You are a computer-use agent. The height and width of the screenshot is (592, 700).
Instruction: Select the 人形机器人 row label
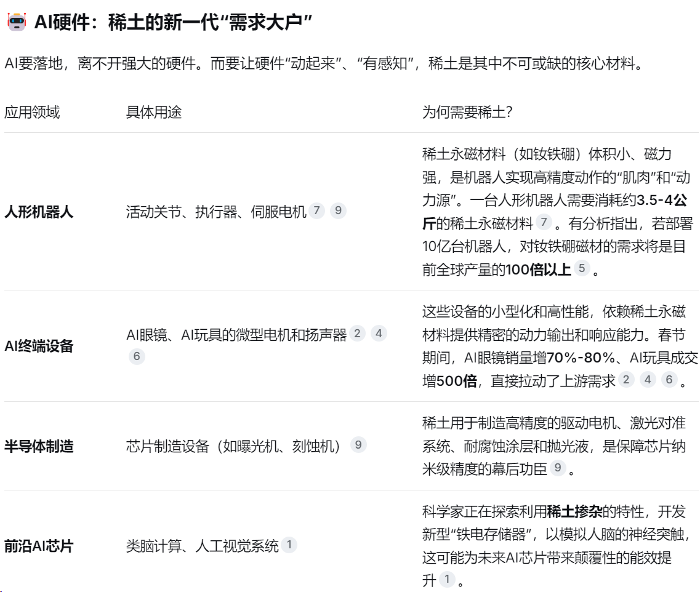(39, 212)
